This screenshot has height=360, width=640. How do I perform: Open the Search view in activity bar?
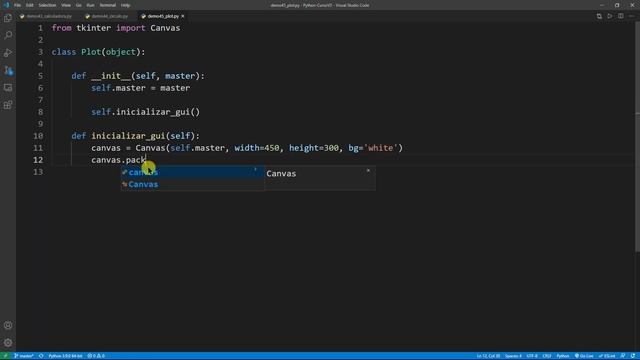tap(8, 35)
